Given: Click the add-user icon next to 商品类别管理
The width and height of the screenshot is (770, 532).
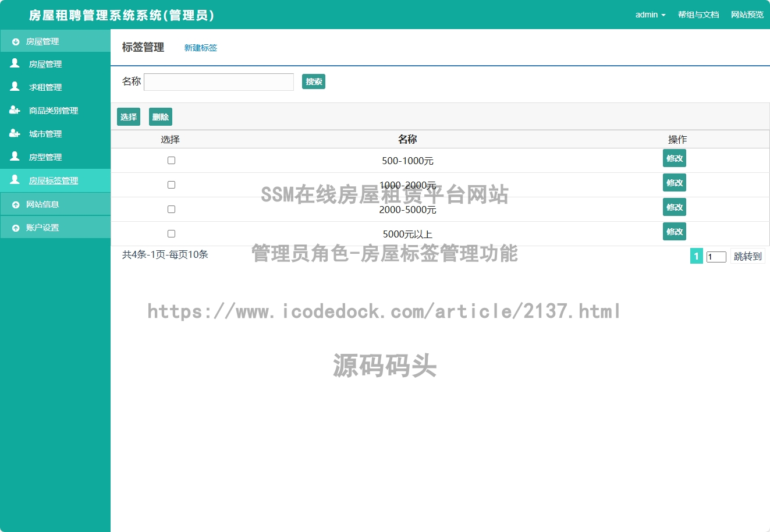Looking at the screenshot, I should 15,110.
